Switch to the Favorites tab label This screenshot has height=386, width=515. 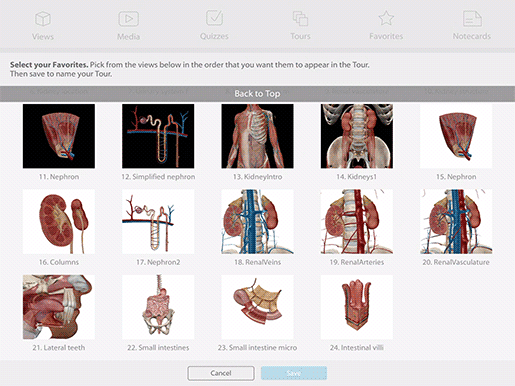[386, 36]
